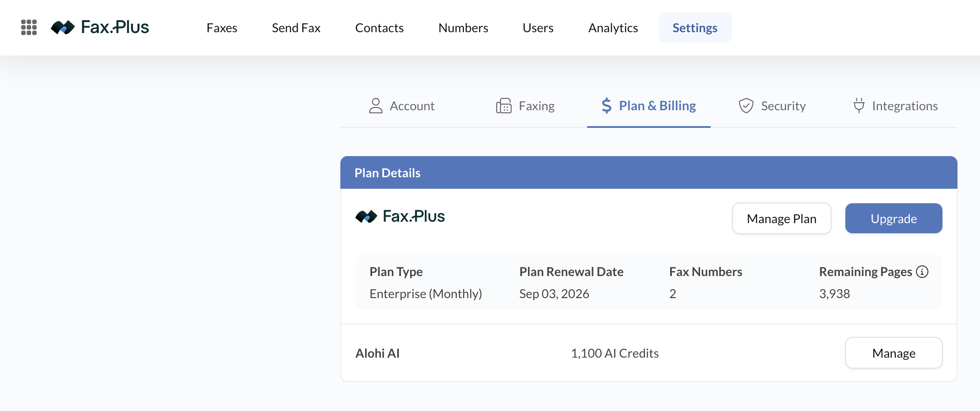Click the Remaining Pages info icon
The image size is (980, 411).
point(922,272)
